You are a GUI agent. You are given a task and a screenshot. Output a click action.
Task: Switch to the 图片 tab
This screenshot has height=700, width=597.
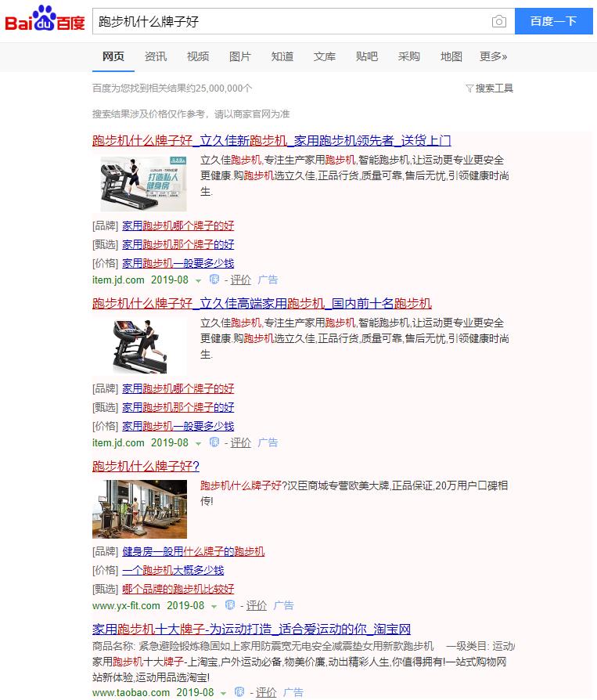click(240, 56)
